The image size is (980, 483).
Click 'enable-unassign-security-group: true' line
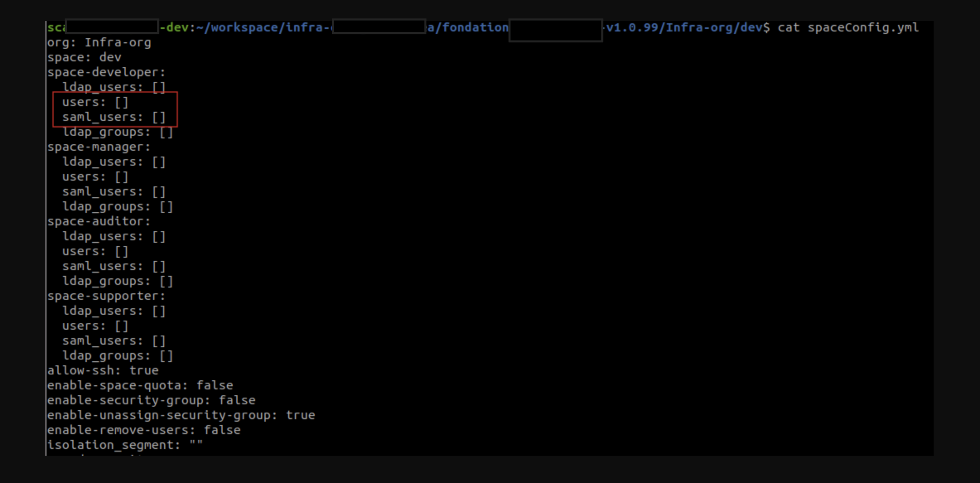tap(181, 415)
